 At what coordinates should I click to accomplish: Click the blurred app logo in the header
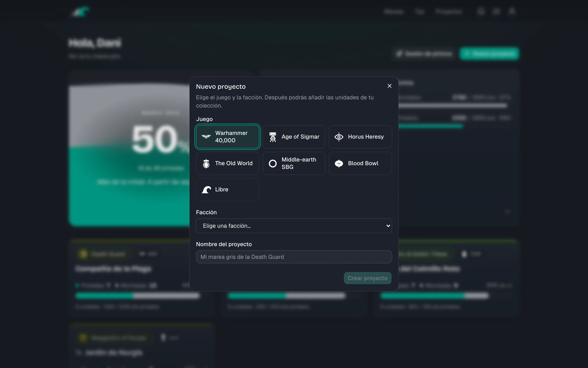coord(81,11)
